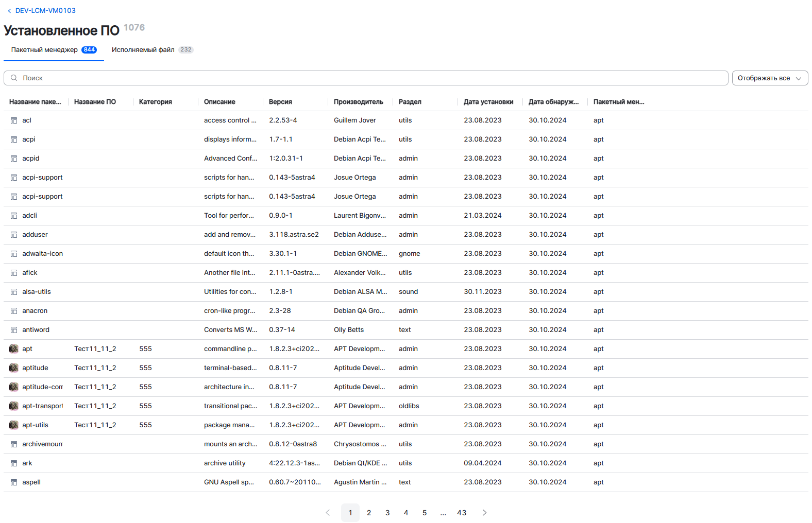812x523 pixels.
Task: Click the package icon next to adcli
Action: 14,216
